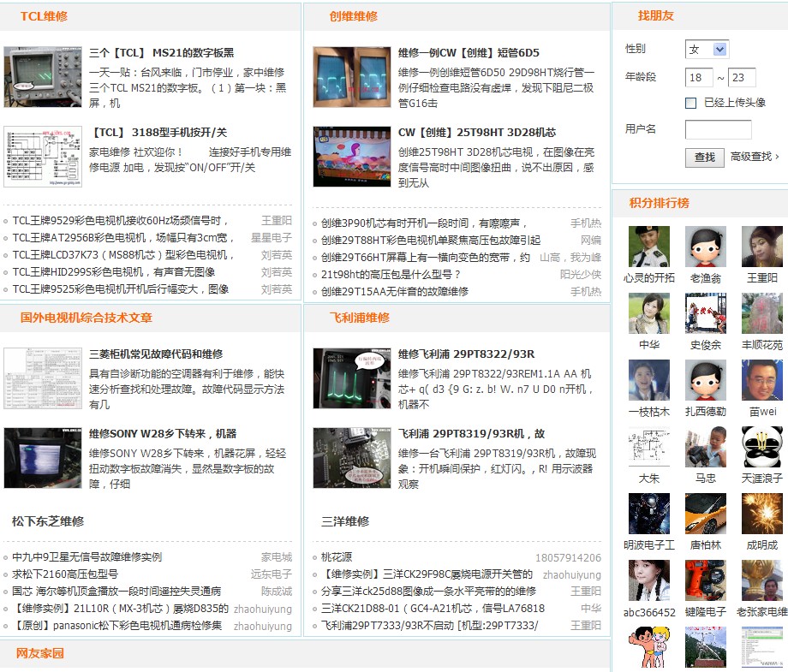Open the TCL维修 section heading
This screenshot has width=788, height=672.
(44, 16)
